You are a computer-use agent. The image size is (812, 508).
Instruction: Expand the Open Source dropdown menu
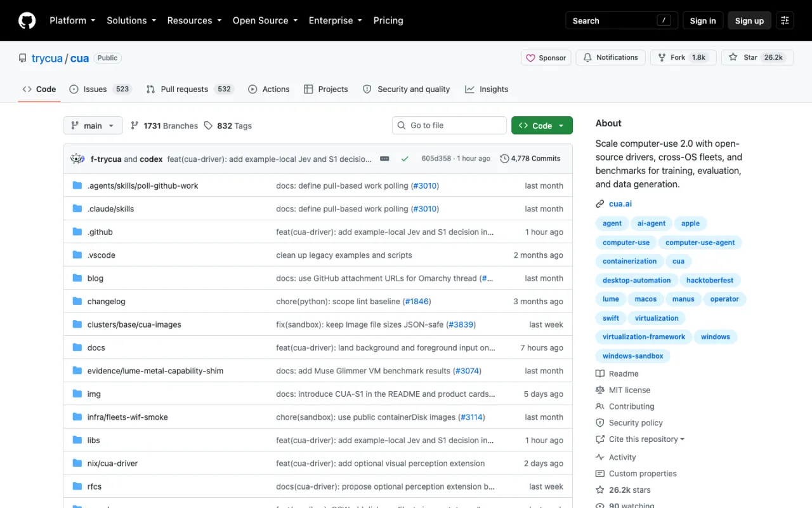(x=265, y=20)
